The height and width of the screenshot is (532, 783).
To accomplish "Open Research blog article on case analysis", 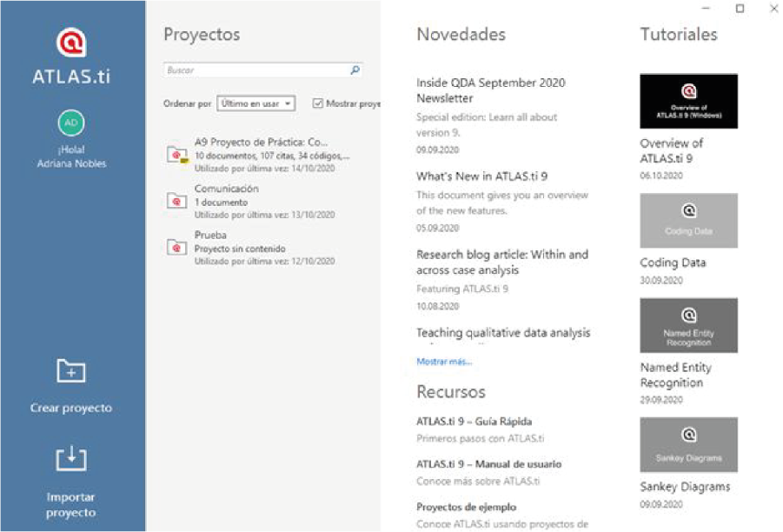I will point(502,263).
